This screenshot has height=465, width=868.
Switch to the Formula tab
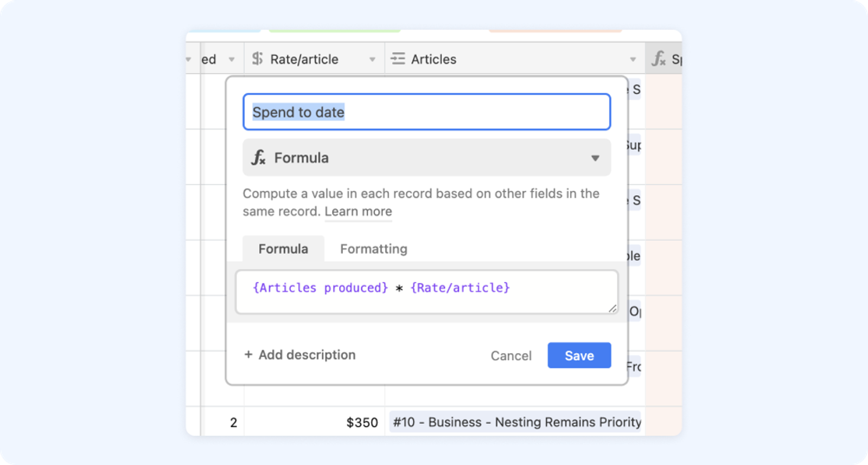283,249
